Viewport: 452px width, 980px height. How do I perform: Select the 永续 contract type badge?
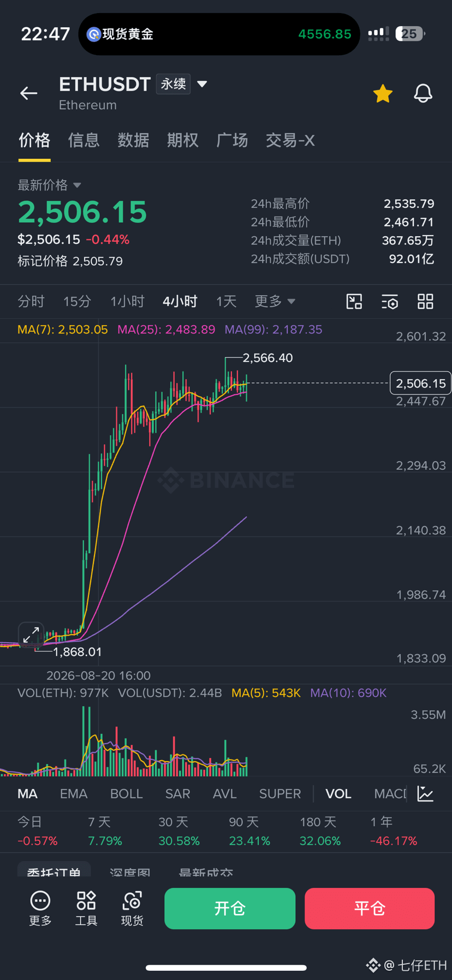(173, 84)
